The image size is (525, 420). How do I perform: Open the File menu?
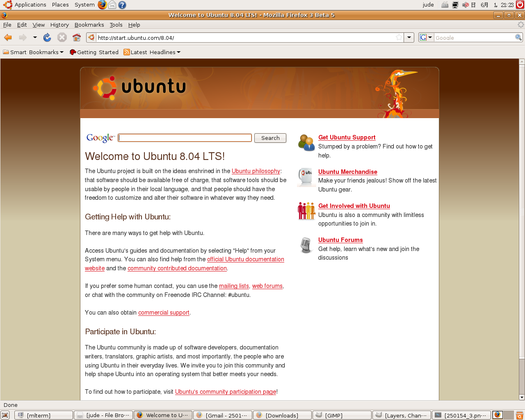pos(7,25)
